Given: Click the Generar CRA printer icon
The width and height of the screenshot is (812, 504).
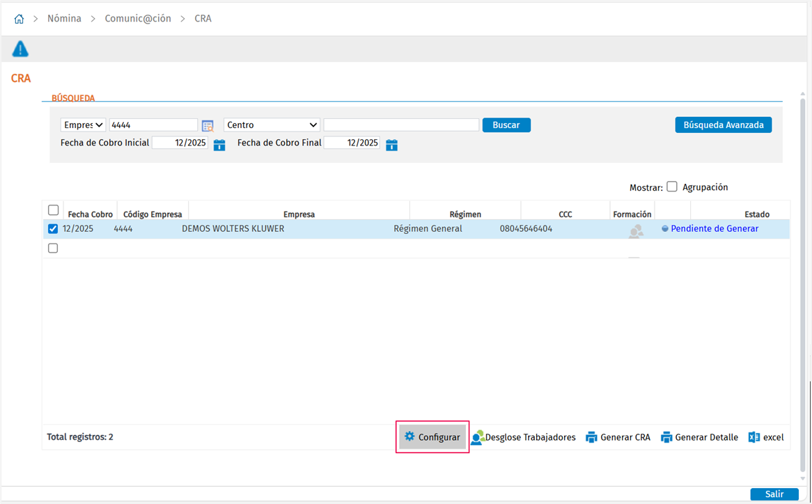Looking at the screenshot, I should [591, 438].
